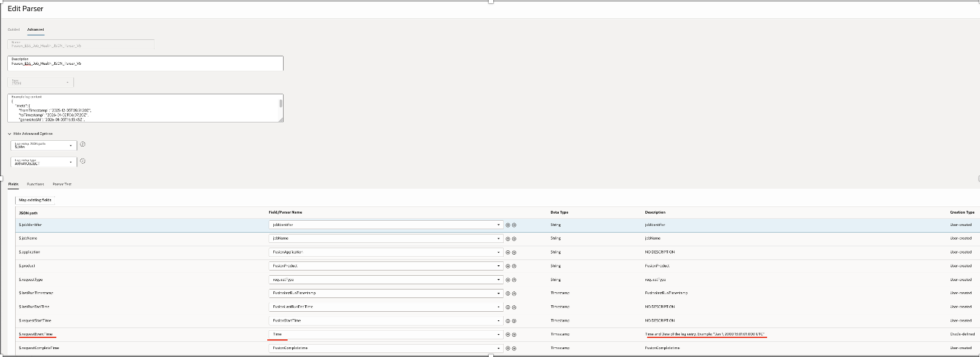Viewport: 980px width, 357px height.
Task: Click the Time and Date description cell
Action: pyautogui.click(x=705, y=334)
